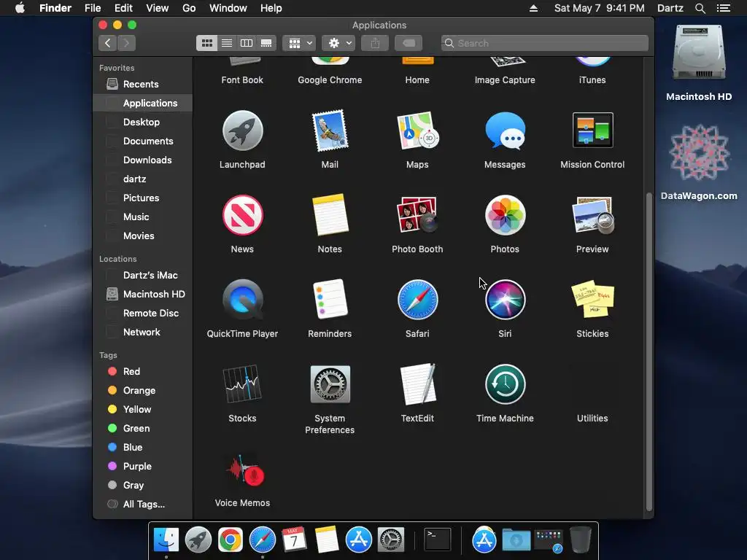Open the Launchpad app icon
747x560 pixels.
point(242,131)
